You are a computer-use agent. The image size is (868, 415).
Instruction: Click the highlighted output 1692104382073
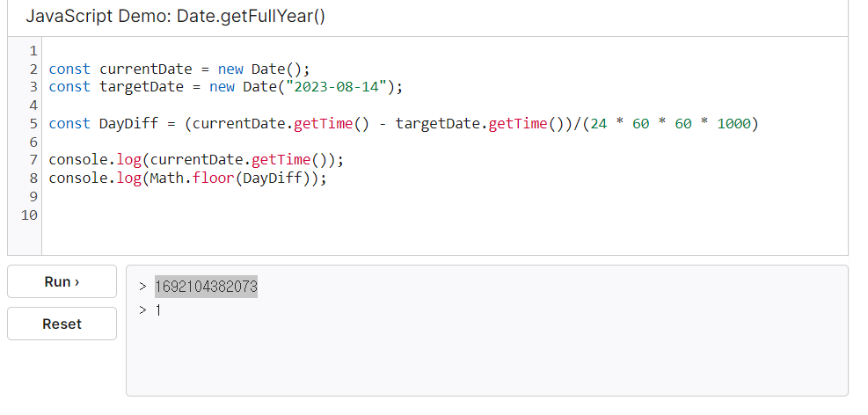[x=206, y=287]
